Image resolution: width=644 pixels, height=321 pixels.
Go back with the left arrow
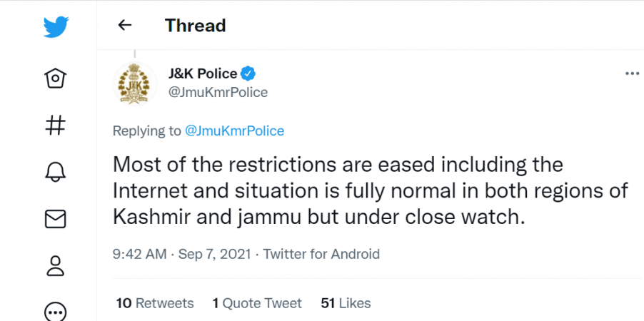pos(124,26)
